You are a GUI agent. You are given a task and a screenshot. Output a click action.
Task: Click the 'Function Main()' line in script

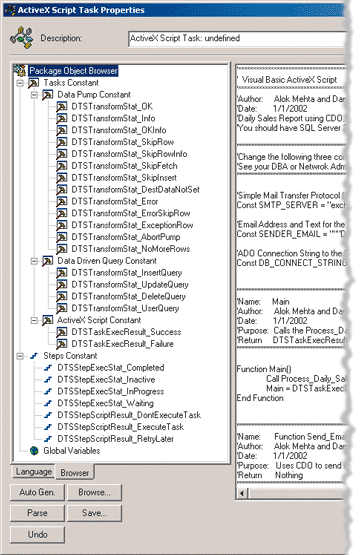pyautogui.click(x=264, y=369)
